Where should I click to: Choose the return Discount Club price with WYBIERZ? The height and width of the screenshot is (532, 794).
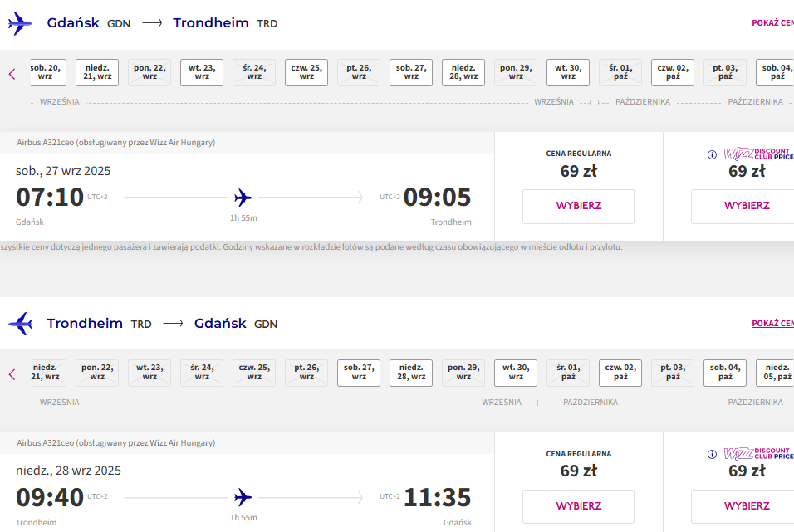point(747,506)
